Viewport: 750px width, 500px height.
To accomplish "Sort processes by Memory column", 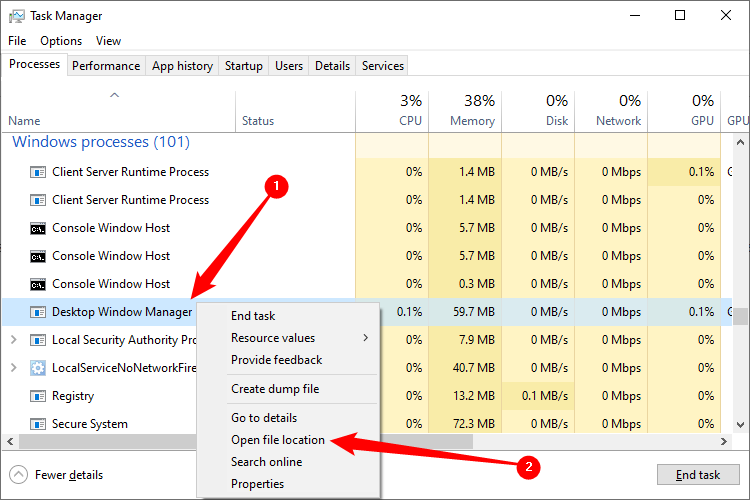I will coord(472,120).
